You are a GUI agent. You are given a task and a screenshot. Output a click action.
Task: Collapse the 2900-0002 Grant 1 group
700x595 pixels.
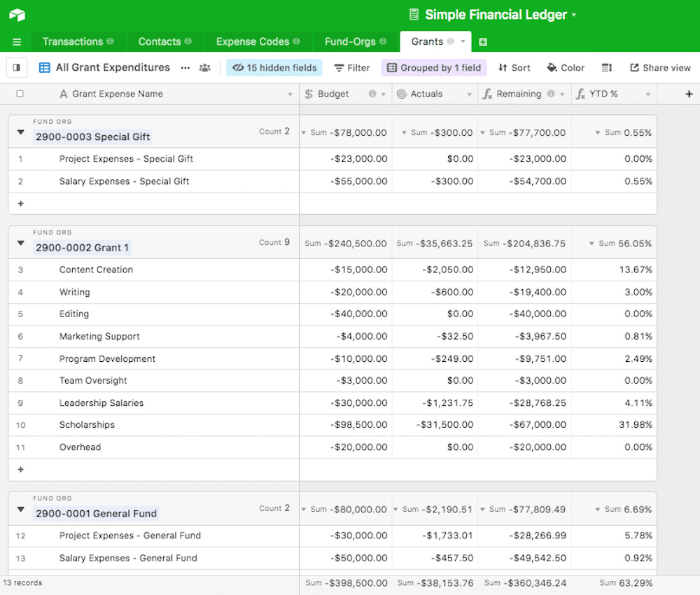pyautogui.click(x=20, y=244)
